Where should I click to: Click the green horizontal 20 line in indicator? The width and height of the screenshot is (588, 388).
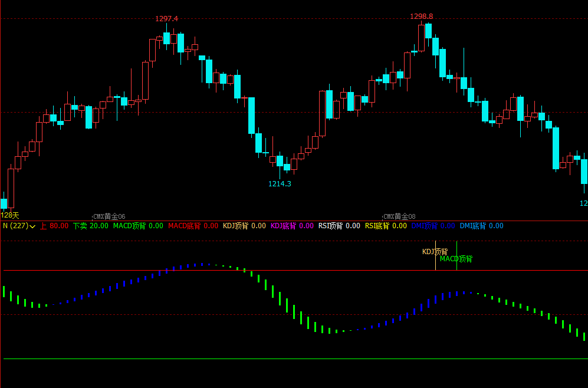click(295, 359)
